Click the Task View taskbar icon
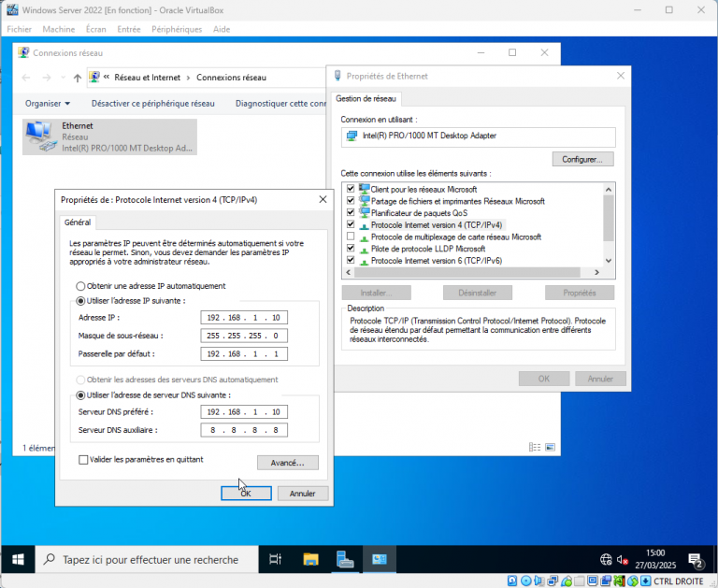The width and height of the screenshot is (718, 588). click(275, 560)
